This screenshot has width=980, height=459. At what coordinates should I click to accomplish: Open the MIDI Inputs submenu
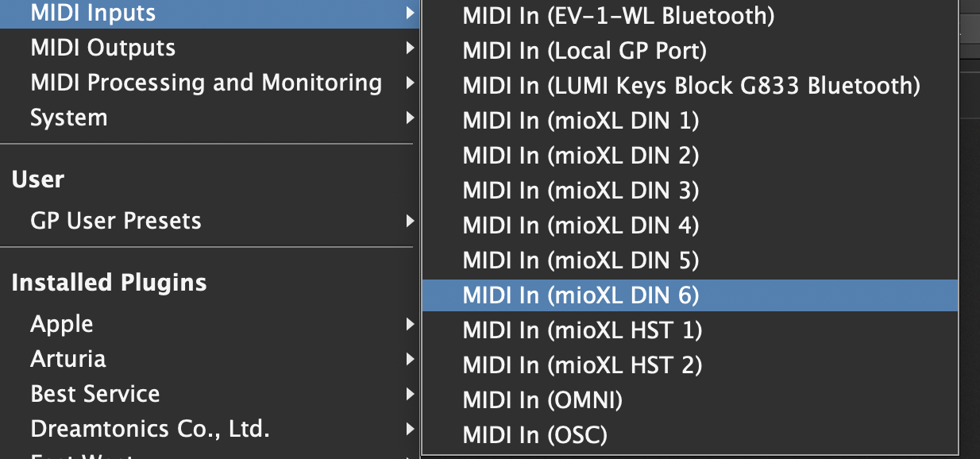tap(93, 13)
